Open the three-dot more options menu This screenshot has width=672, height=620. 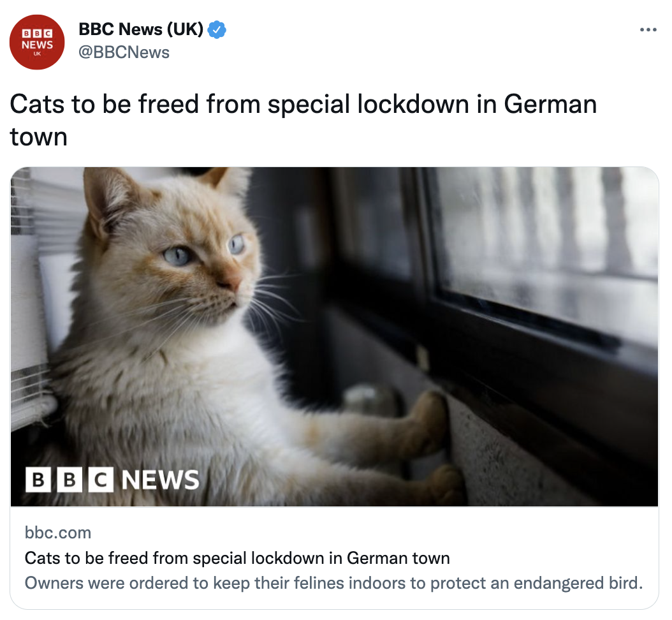648,29
